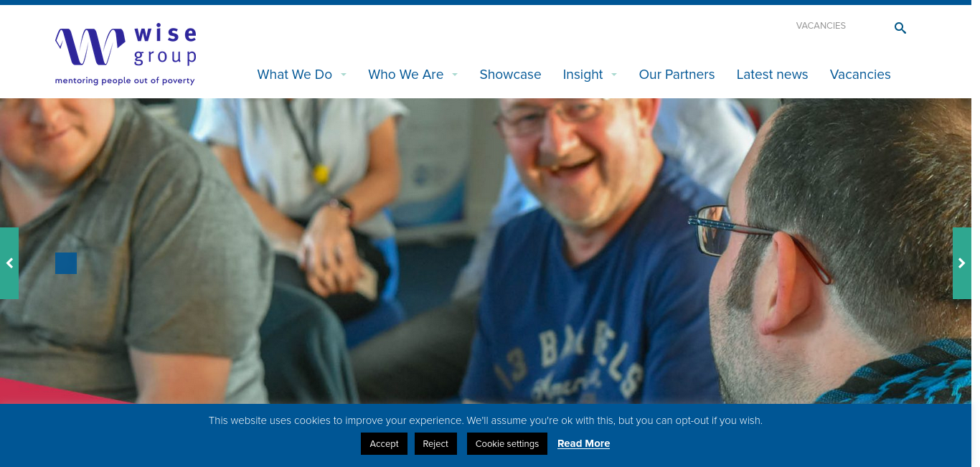Image resolution: width=980 pixels, height=467 pixels.
Task: Open the Showcase menu item
Action: click(510, 75)
